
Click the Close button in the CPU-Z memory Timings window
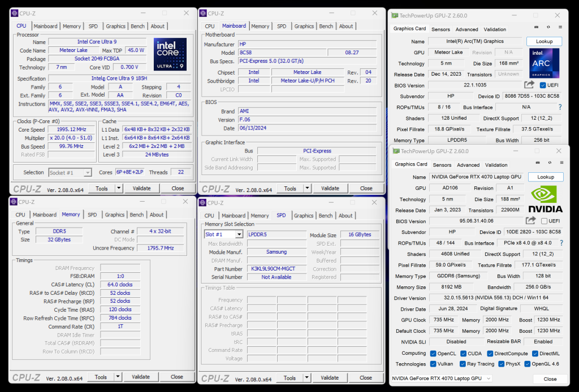click(x=177, y=377)
